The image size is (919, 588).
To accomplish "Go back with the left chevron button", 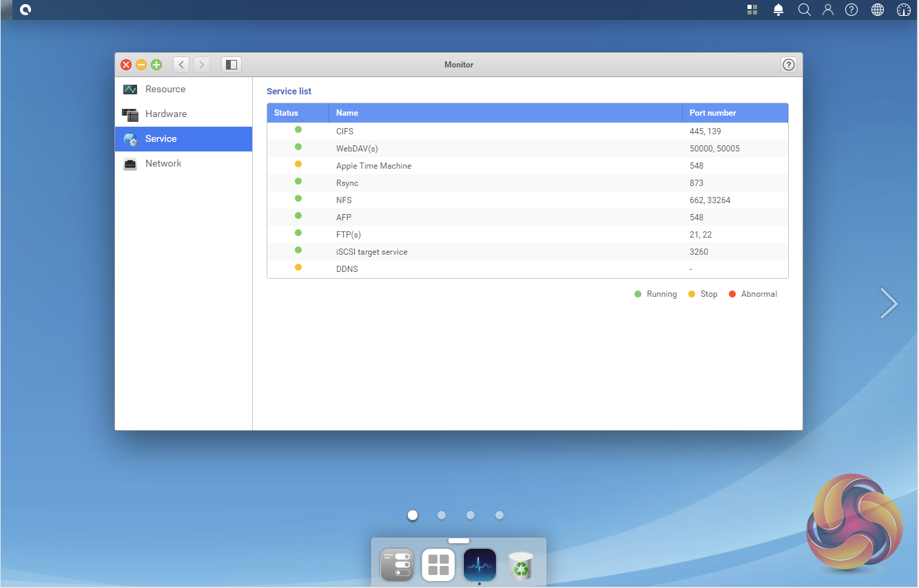I will coord(181,65).
